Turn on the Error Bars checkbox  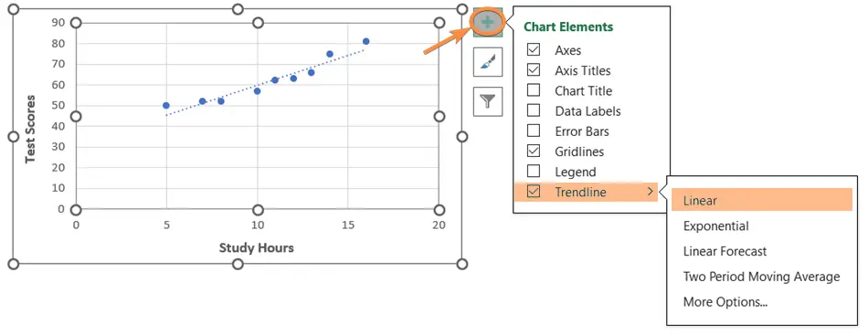coord(534,131)
